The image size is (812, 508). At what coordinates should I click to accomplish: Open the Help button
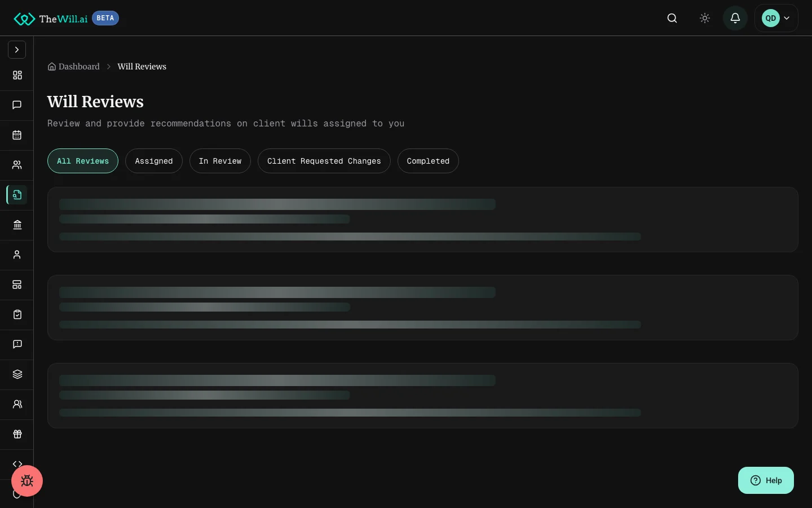(766, 480)
